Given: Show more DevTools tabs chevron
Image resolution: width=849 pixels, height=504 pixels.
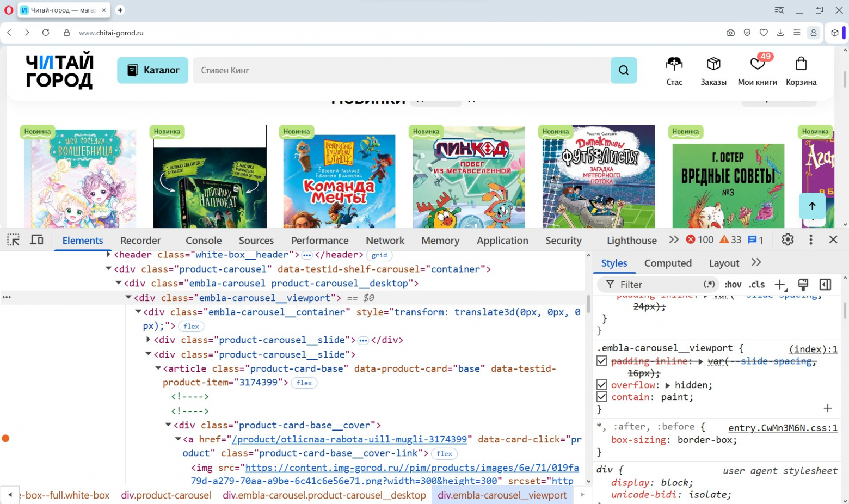Looking at the screenshot, I should coord(674,239).
